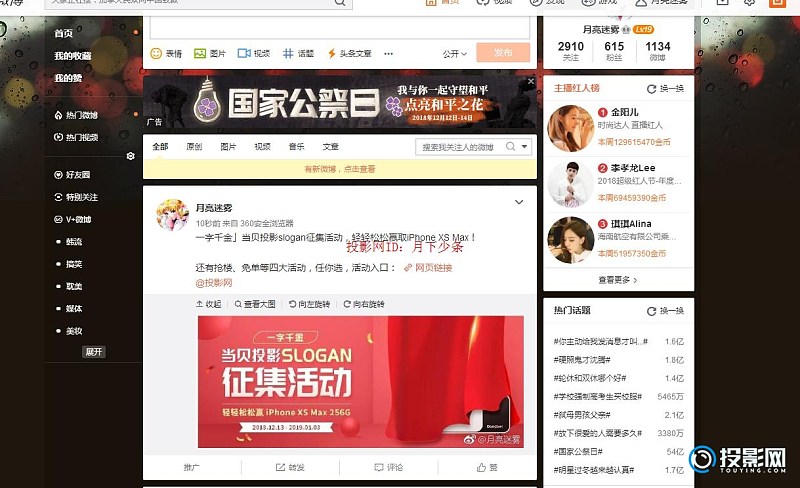Select the 全部 feed tab
Screen dimensions: 800x488
coord(160,147)
